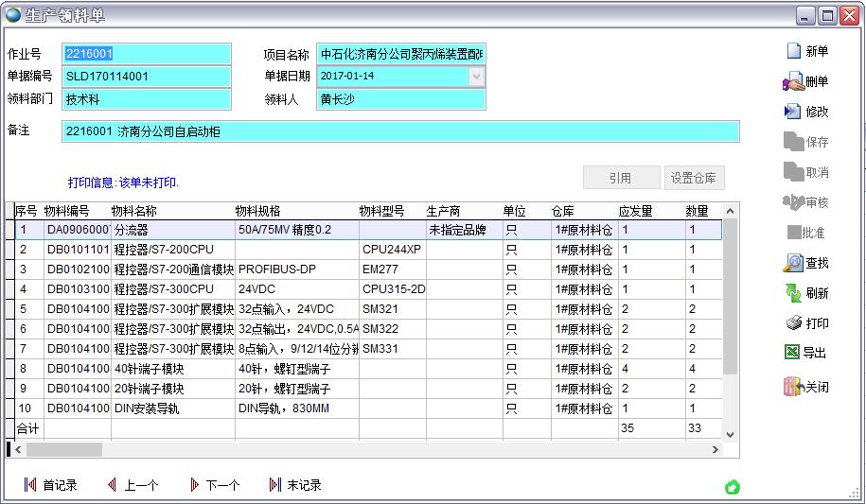Click the horizontal scrollbar right arrow
Screen dimensions: 866x504
[716, 450]
